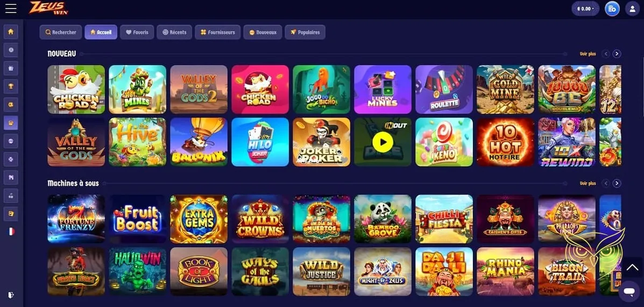Switch to the Favoris tab

(137, 32)
